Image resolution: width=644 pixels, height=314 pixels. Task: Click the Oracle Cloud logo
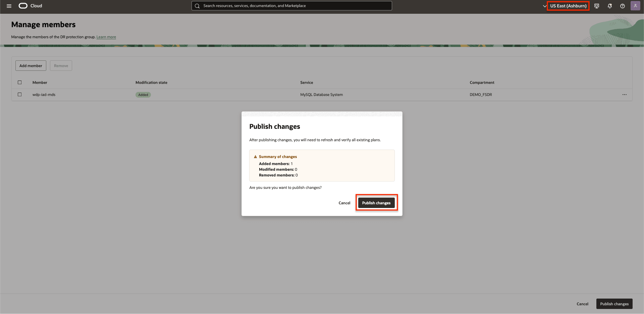23,6
